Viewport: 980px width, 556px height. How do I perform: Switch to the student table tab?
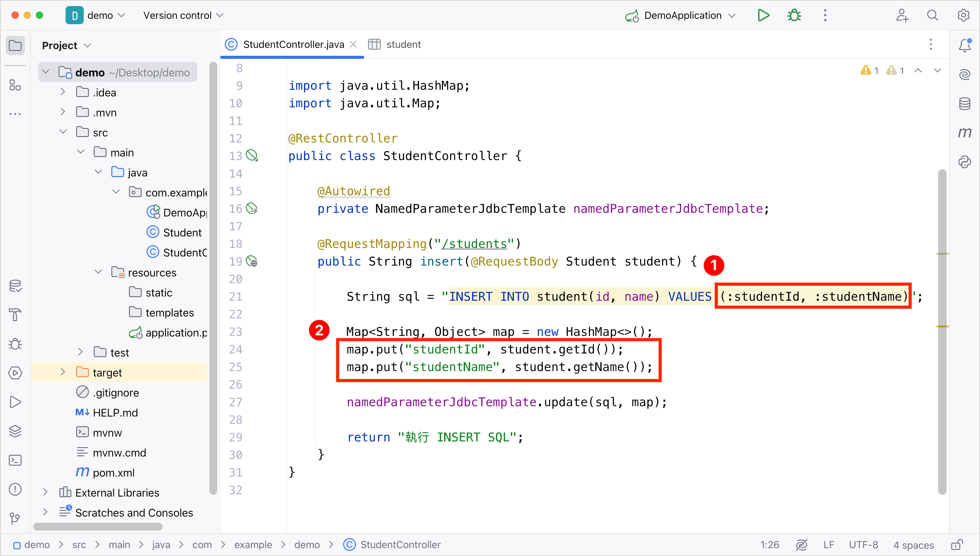394,44
